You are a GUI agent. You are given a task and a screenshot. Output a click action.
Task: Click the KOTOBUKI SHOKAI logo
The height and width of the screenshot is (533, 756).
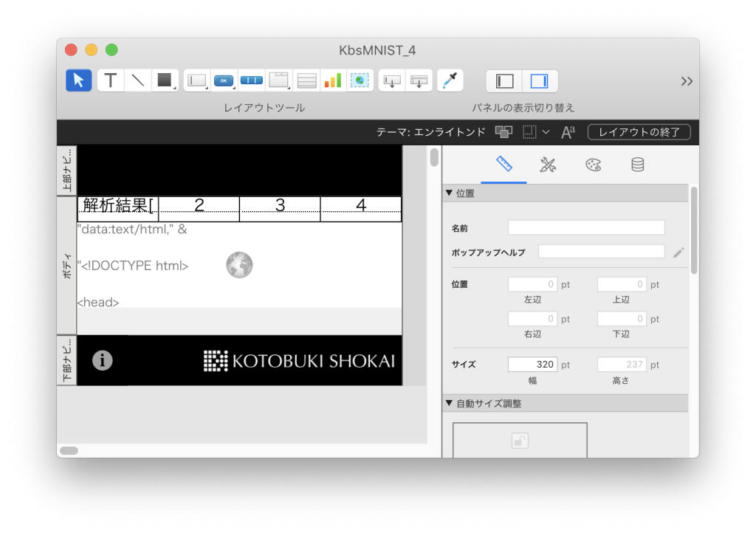(299, 361)
